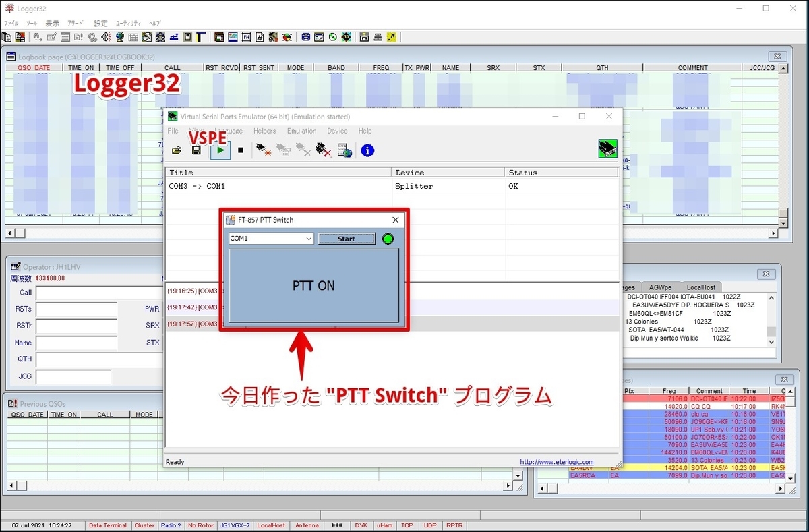Click the globe icon in Logger32 toolbar
Image resolution: width=809 pixels, height=532 pixels.
pyautogui.click(x=119, y=37)
